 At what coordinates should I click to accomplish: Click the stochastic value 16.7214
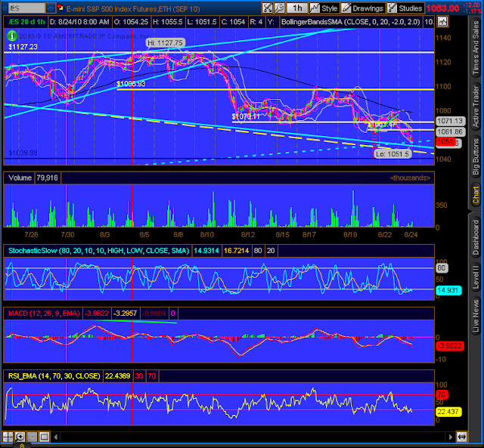pos(236,251)
